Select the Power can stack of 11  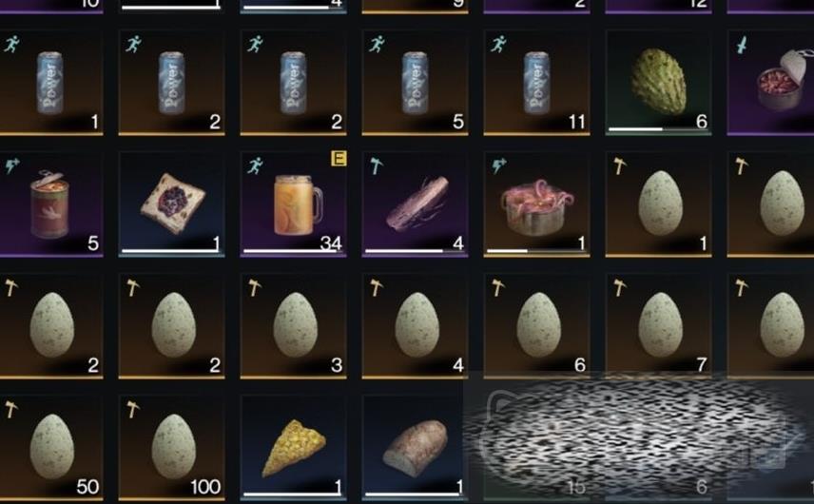(x=536, y=83)
